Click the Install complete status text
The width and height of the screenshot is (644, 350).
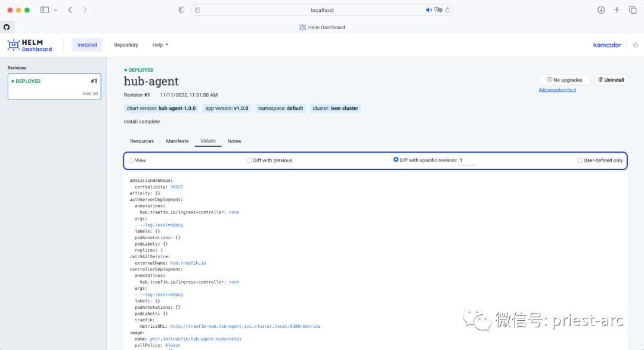142,122
